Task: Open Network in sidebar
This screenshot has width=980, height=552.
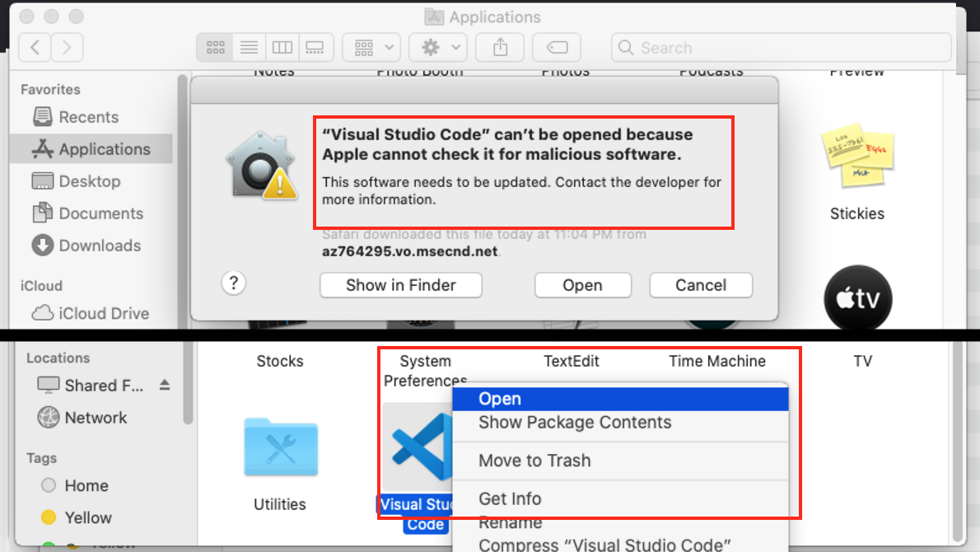Action: (82, 418)
